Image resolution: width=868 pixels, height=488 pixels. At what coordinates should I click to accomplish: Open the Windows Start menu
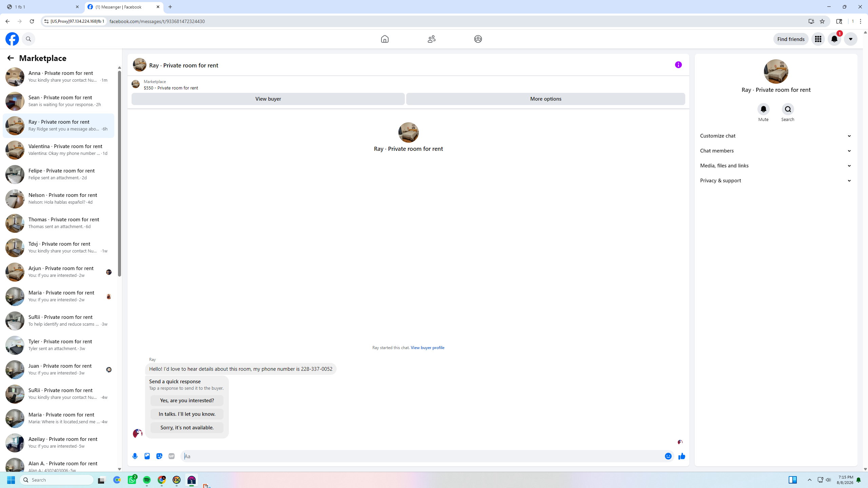tap(11, 480)
